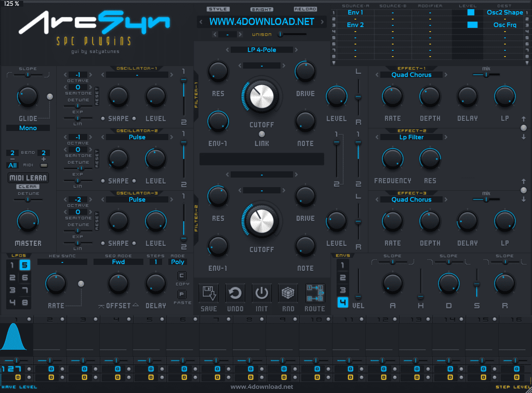Open the ROUTE routing diagram icon
Viewport: 532px width, 393px height.
[x=315, y=294]
